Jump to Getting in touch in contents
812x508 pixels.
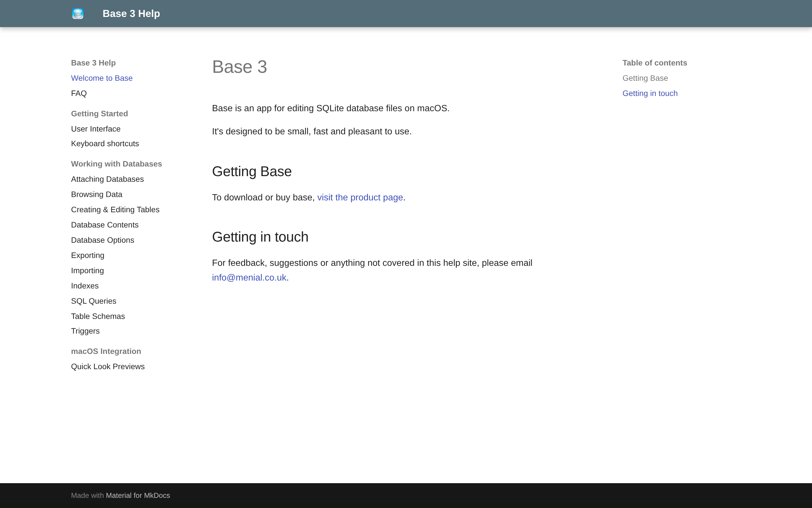[x=650, y=93]
